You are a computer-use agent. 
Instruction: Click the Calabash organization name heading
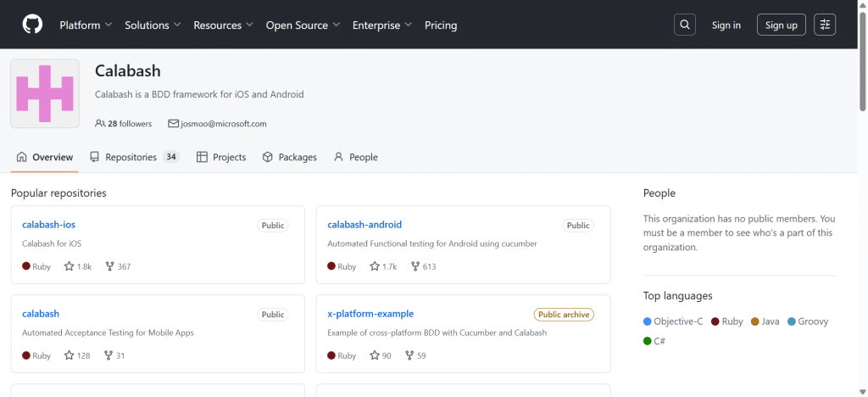click(x=128, y=71)
